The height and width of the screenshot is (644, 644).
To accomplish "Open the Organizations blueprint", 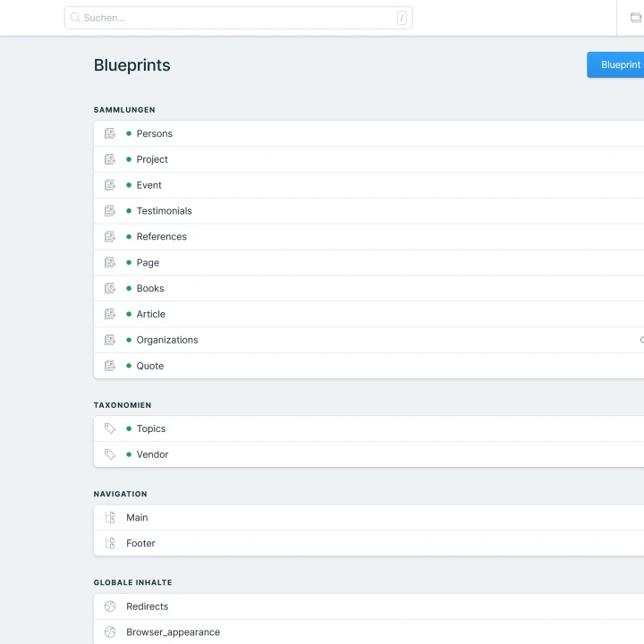I will 167,340.
